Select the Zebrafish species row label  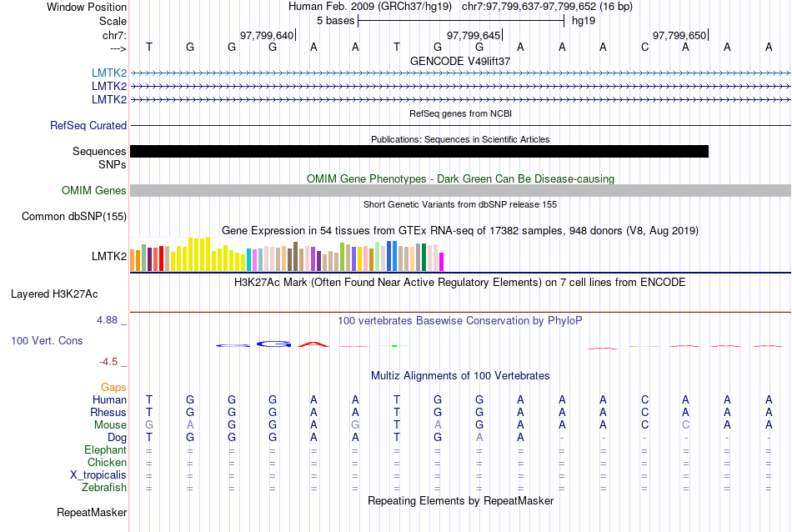[104, 488]
